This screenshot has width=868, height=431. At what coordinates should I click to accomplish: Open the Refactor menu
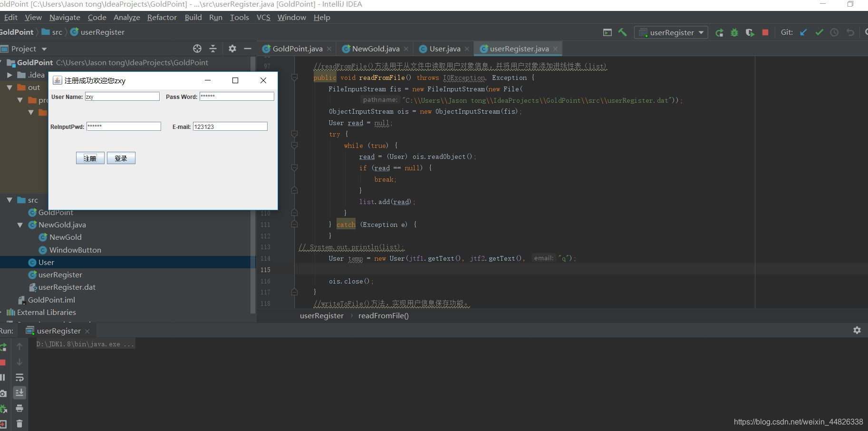click(x=162, y=17)
